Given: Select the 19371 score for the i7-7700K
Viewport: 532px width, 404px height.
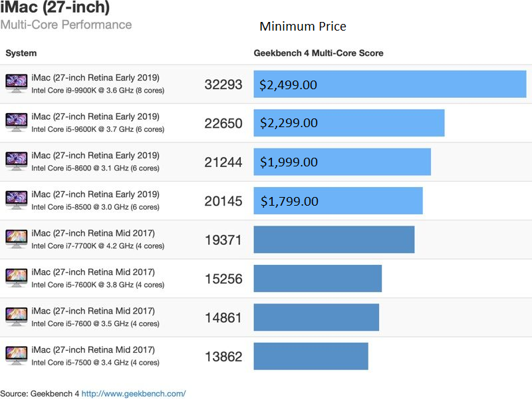Looking at the screenshot, I should 223,240.
